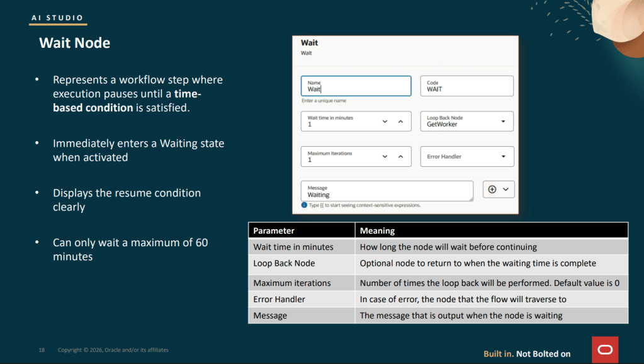
Task: Select the AI STUDIO section label
Action: (x=57, y=18)
